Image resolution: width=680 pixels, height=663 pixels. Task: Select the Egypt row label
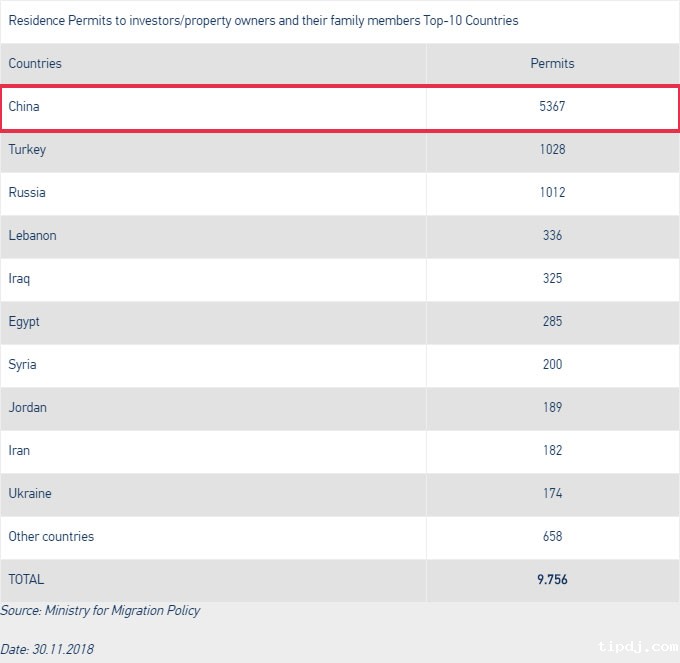pyautogui.click(x=24, y=321)
